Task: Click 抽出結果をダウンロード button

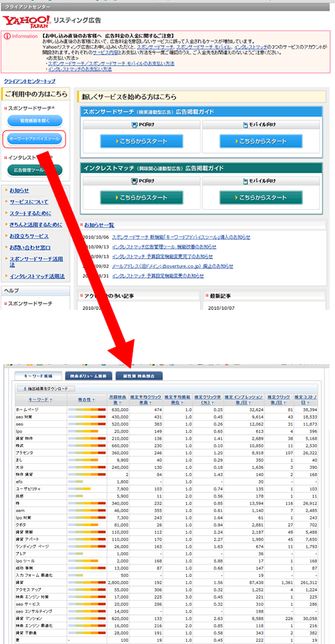Action: [x=45, y=389]
